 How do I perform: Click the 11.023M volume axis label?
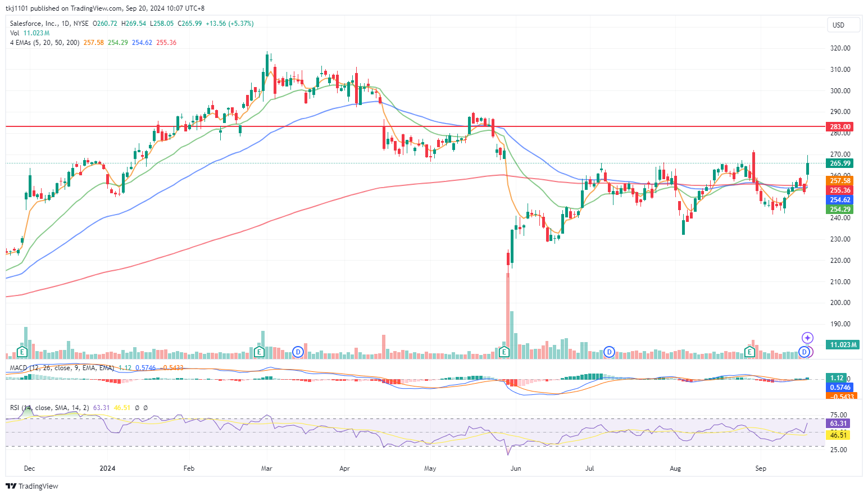tap(843, 344)
